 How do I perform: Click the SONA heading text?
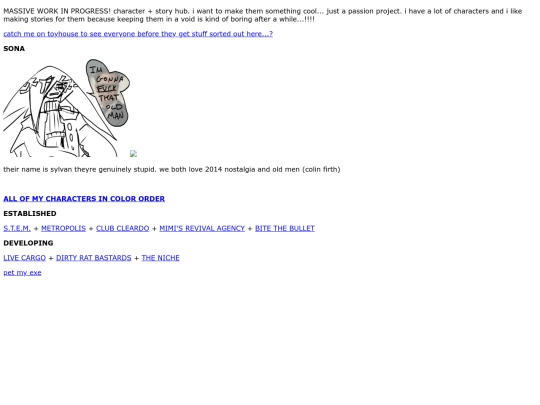tap(14, 49)
